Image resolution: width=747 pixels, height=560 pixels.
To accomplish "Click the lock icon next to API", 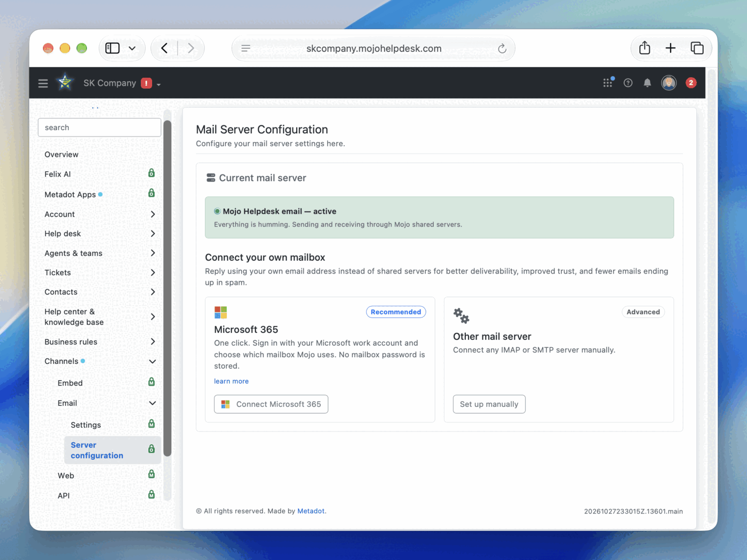I will pyautogui.click(x=152, y=494).
